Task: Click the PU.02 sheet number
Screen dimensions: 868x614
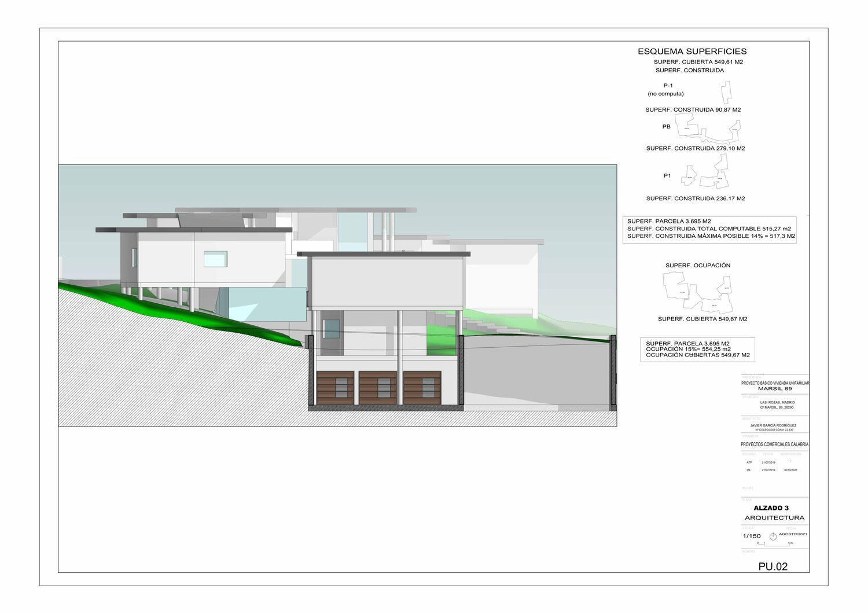Action: (773, 567)
